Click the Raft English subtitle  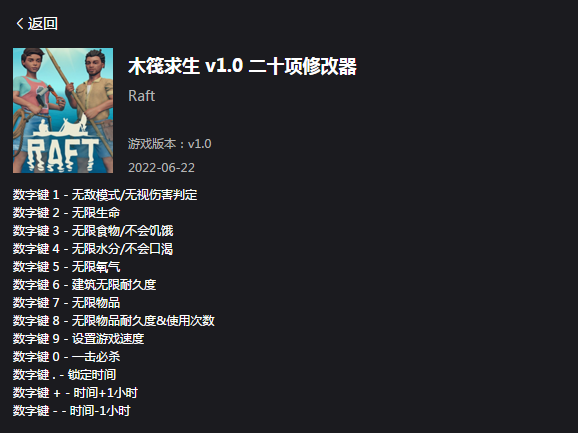point(142,96)
